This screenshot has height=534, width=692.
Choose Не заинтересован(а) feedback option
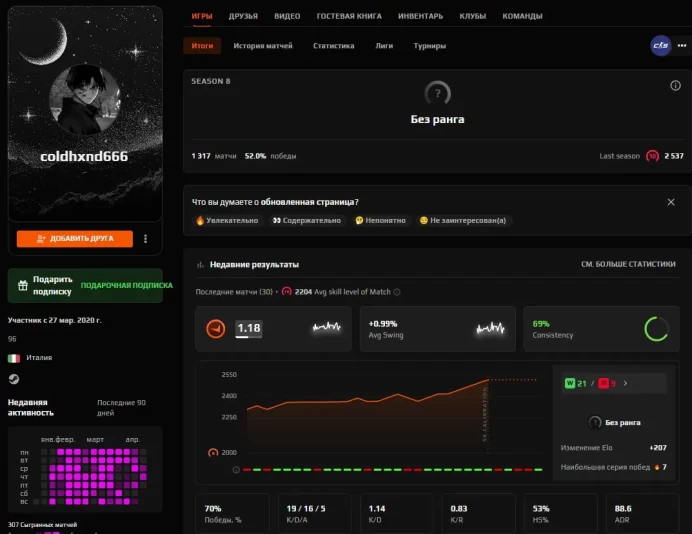click(x=463, y=220)
